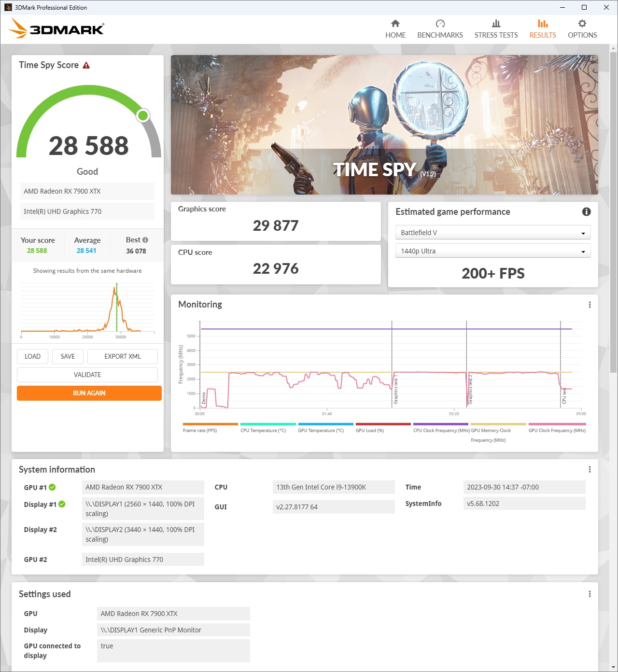The image size is (618, 672).
Task: Open the System information three-dot menu
Action: click(590, 469)
